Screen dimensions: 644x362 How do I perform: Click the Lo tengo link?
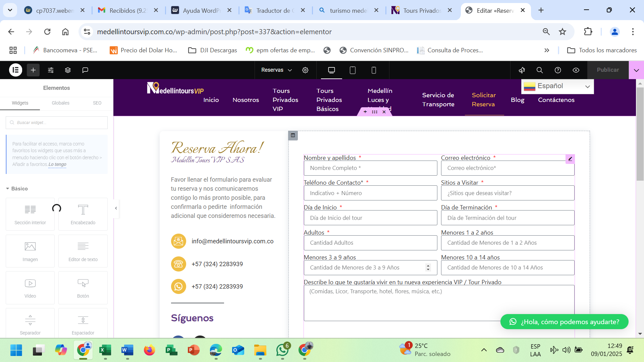coord(57,165)
